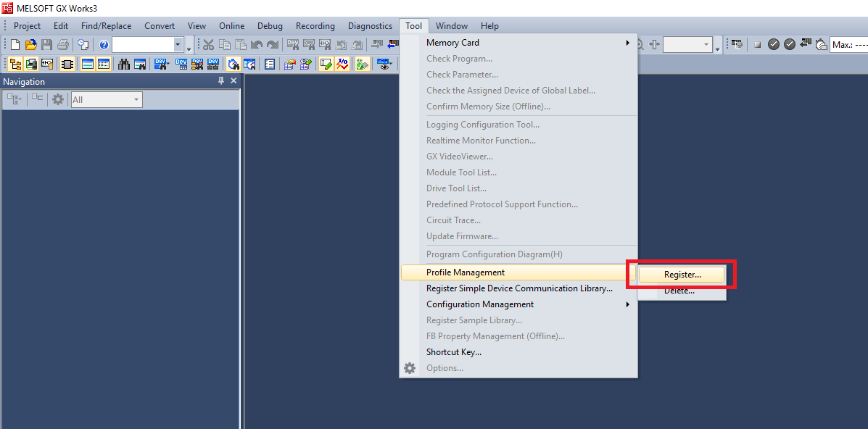
Task: Toggle the first dark checkmark toolbar button
Action: (774, 45)
